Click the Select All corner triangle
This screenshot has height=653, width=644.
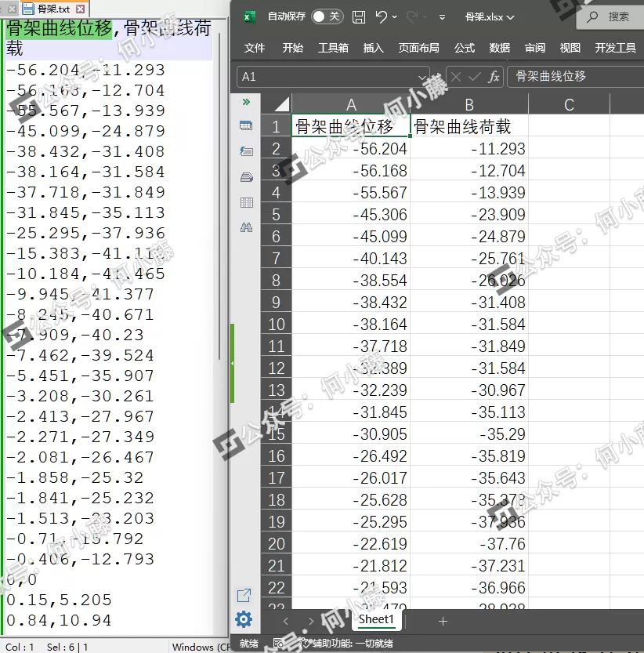pyautogui.click(x=280, y=104)
